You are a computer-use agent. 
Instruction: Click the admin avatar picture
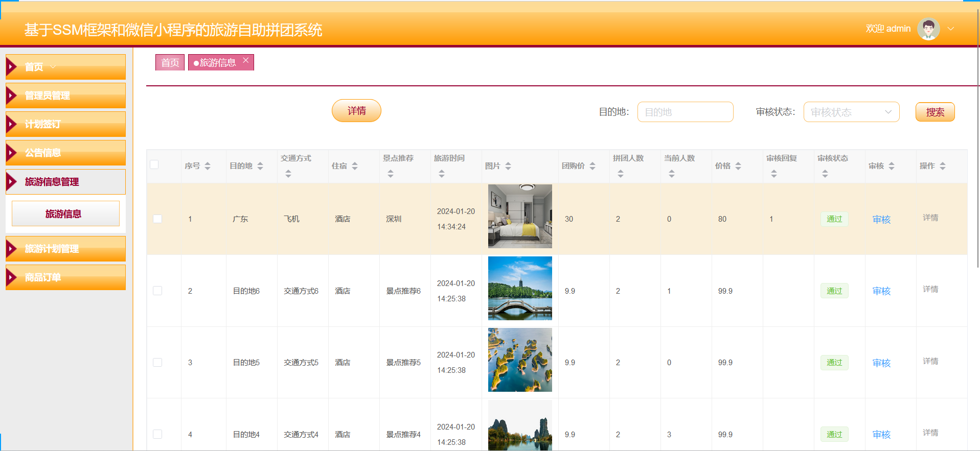928,29
